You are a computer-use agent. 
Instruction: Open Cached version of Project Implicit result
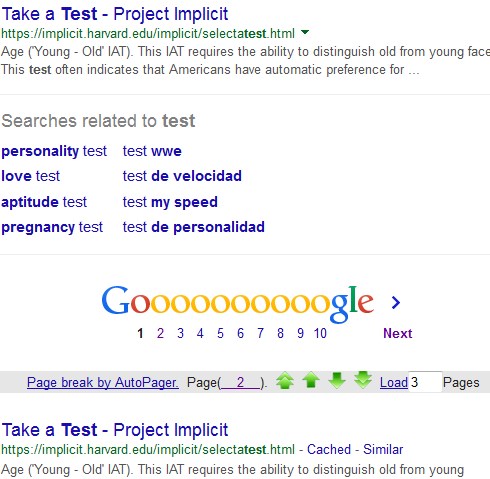coord(329,449)
